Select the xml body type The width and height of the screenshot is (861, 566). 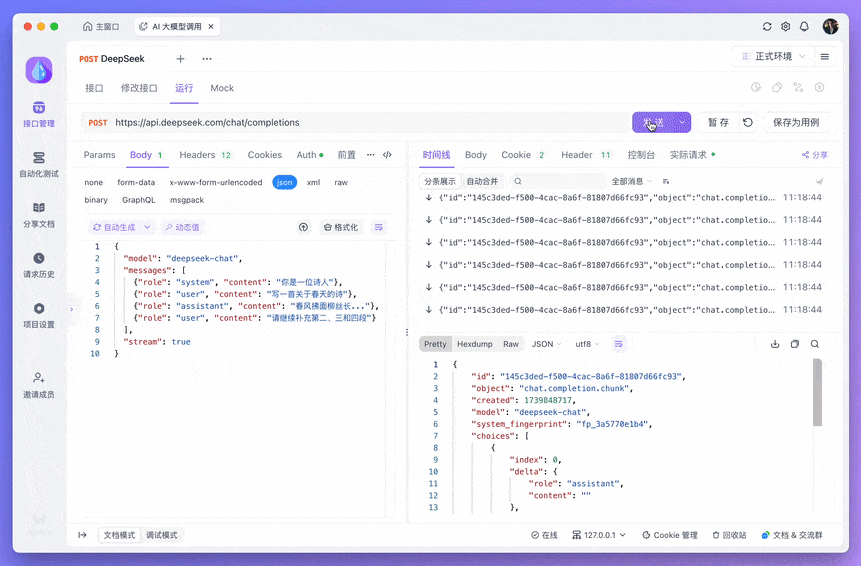tap(313, 182)
